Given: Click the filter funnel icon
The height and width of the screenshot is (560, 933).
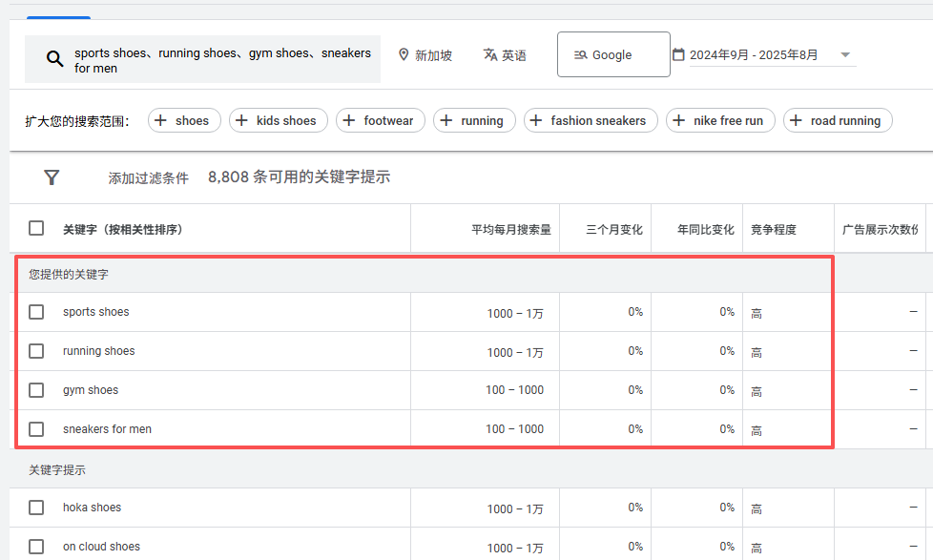Looking at the screenshot, I should [52, 177].
